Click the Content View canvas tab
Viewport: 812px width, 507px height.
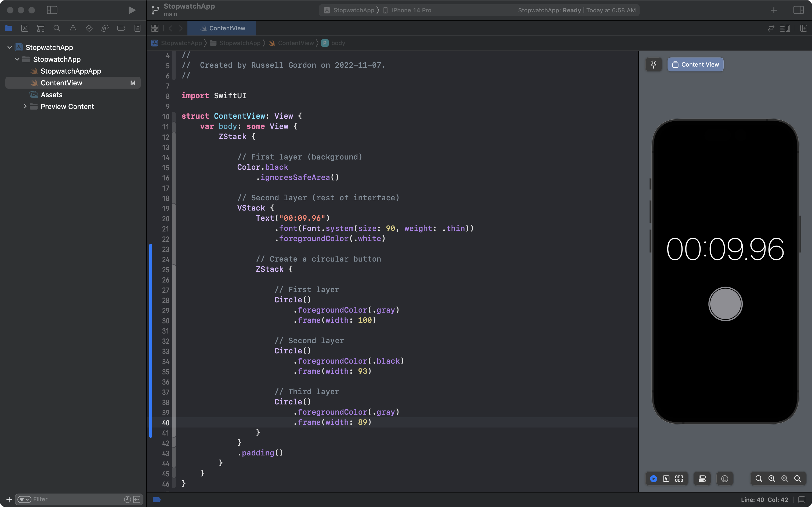695,64
